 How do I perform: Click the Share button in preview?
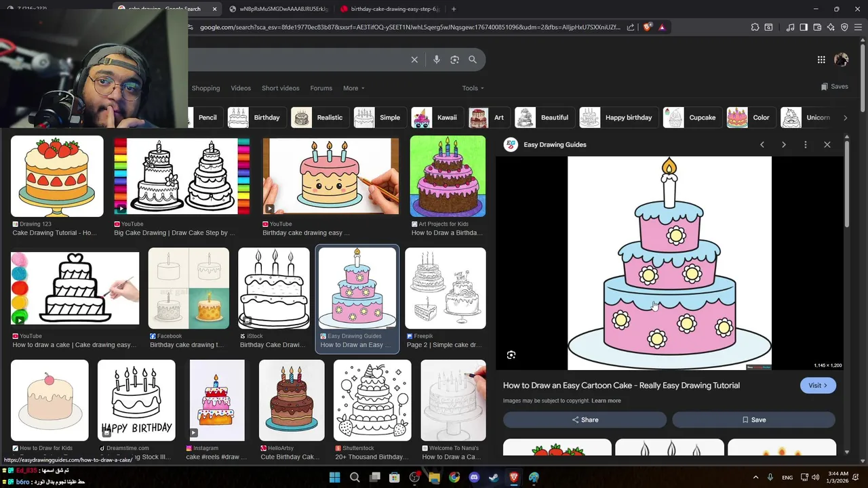(x=585, y=420)
